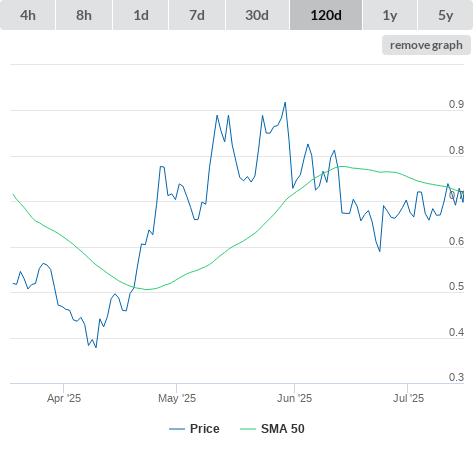Click the 0.9 y-axis label
The image size is (474, 455).
[456, 104]
